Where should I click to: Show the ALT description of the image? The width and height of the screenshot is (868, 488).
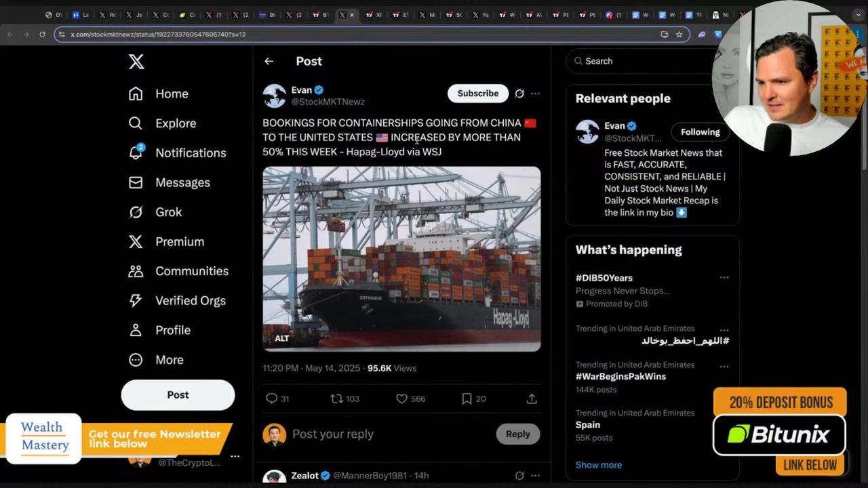click(x=282, y=338)
